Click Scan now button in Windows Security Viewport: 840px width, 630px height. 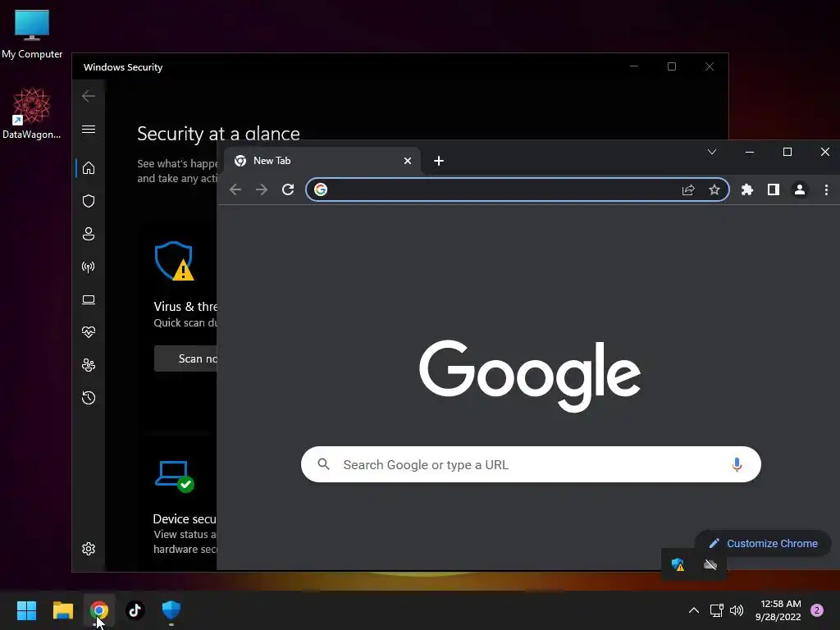185,358
